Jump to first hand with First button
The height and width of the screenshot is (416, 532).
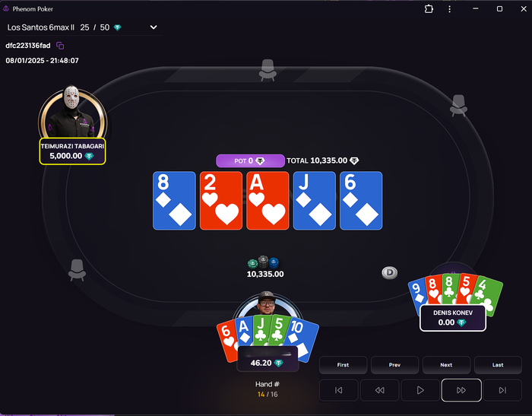pyautogui.click(x=343, y=365)
